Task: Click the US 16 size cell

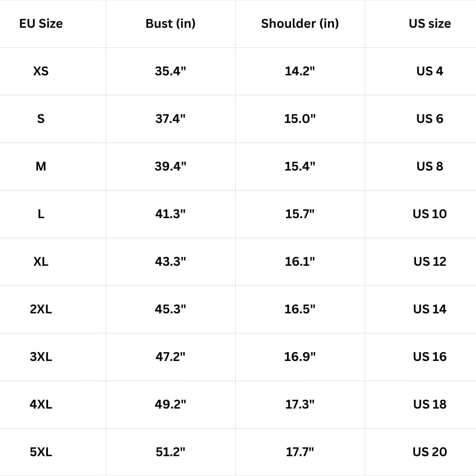Action: (x=430, y=357)
